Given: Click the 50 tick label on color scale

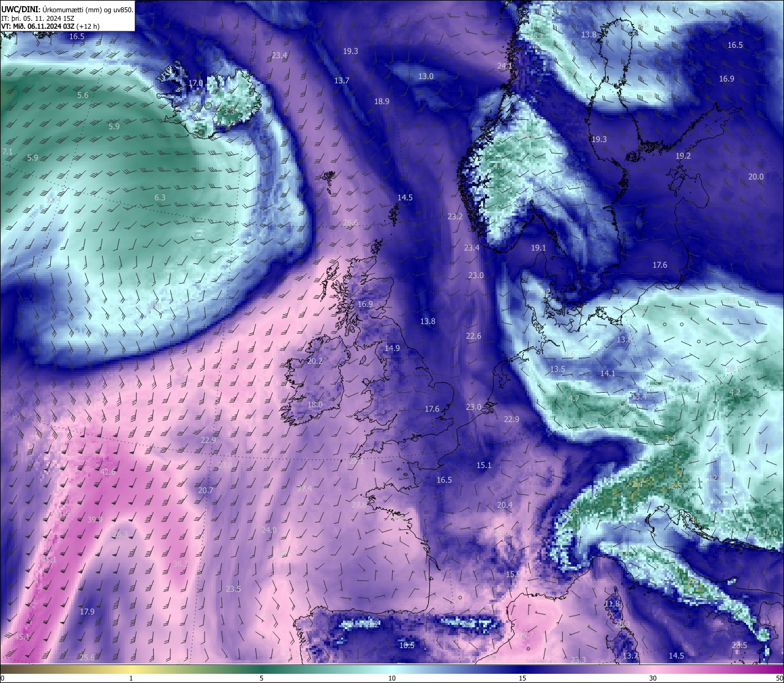Looking at the screenshot, I should coord(778,678).
